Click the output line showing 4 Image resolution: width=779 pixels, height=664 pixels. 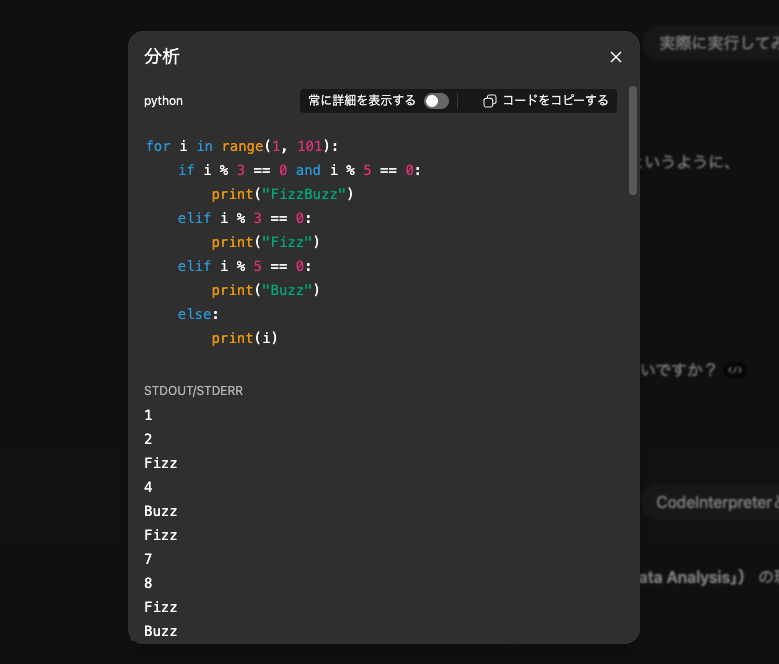pos(149,487)
